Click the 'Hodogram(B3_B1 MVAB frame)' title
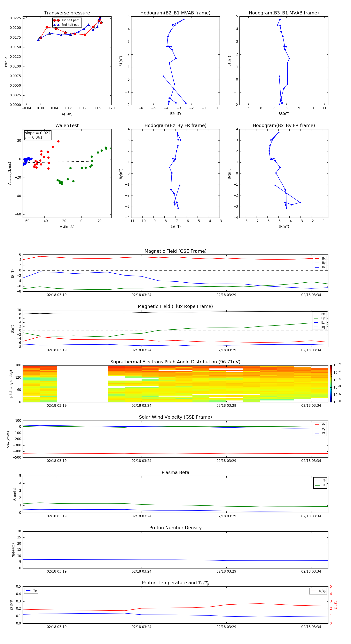351x644 pixels. click(284, 13)
